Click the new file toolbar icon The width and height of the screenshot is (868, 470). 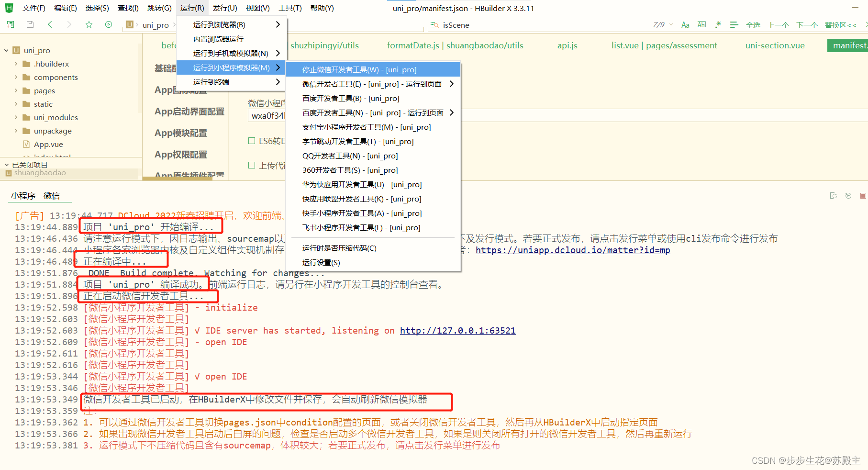pos(10,24)
